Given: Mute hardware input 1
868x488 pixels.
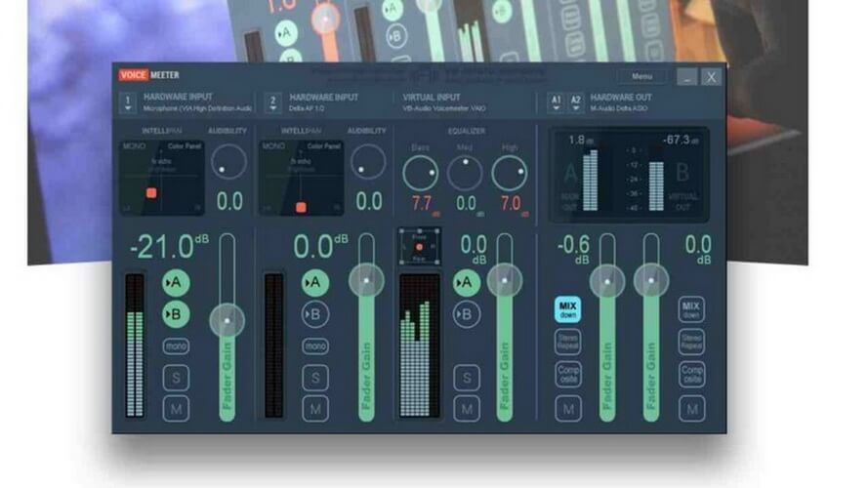Looking at the screenshot, I should click(x=176, y=410).
